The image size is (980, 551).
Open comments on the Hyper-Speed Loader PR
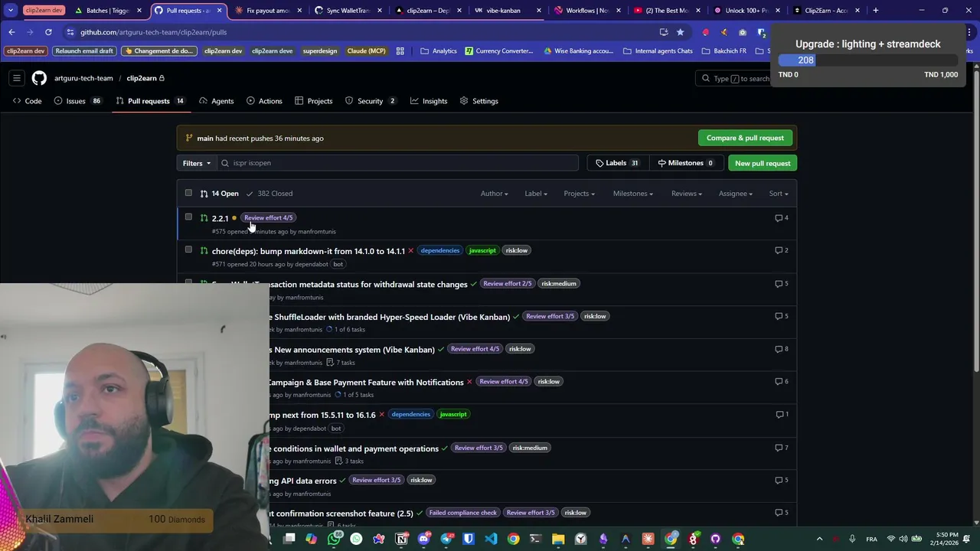782,316
